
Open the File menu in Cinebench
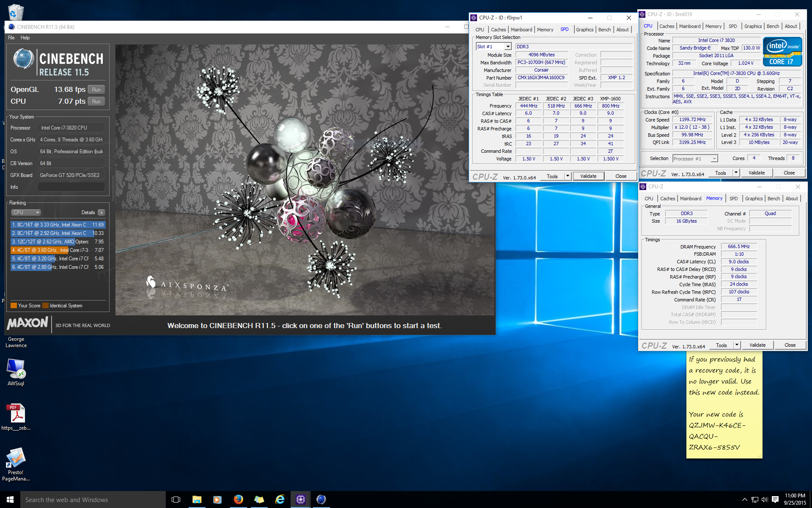(x=11, y=38)
